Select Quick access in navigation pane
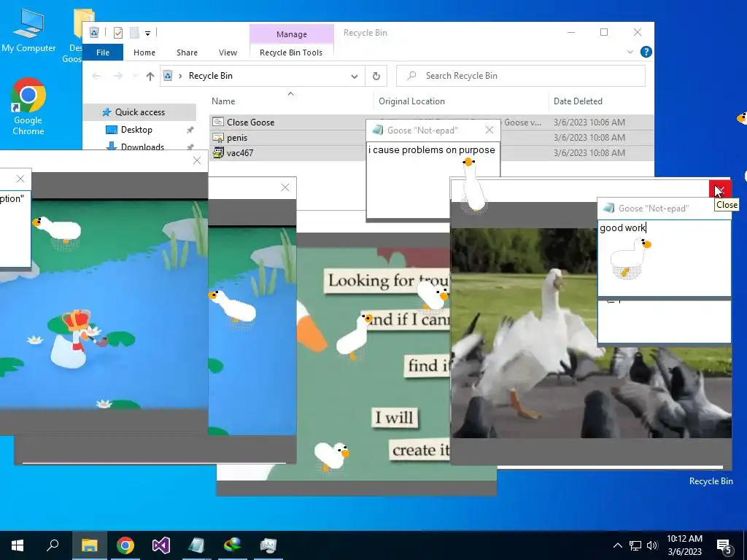This screenshot has width=747, height=560. pyautogui.click(x=139, y=112)
